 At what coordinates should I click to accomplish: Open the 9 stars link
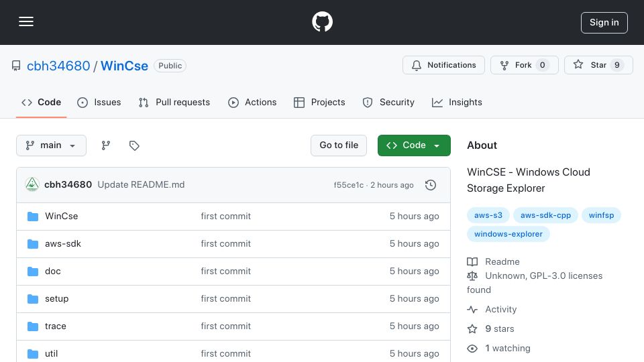491,328
